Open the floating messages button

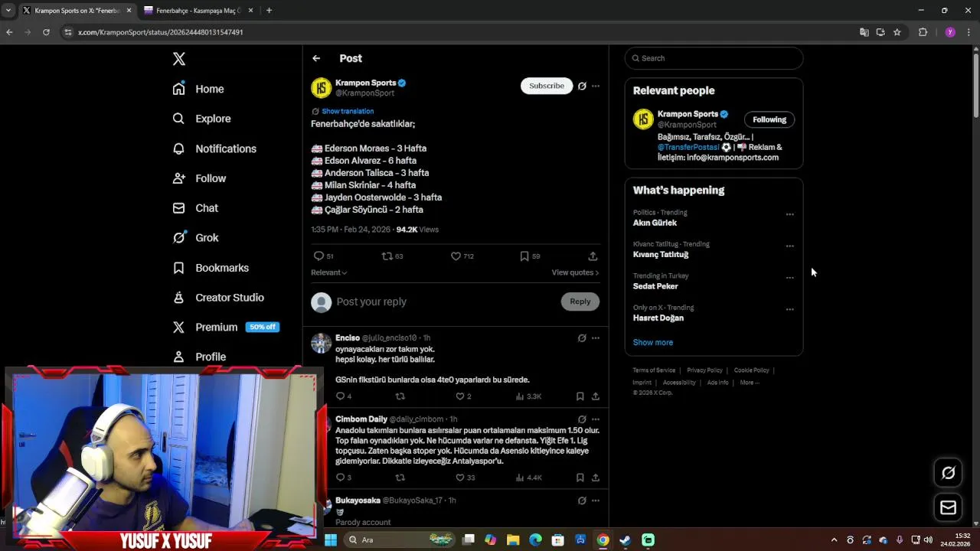point(949,507)
